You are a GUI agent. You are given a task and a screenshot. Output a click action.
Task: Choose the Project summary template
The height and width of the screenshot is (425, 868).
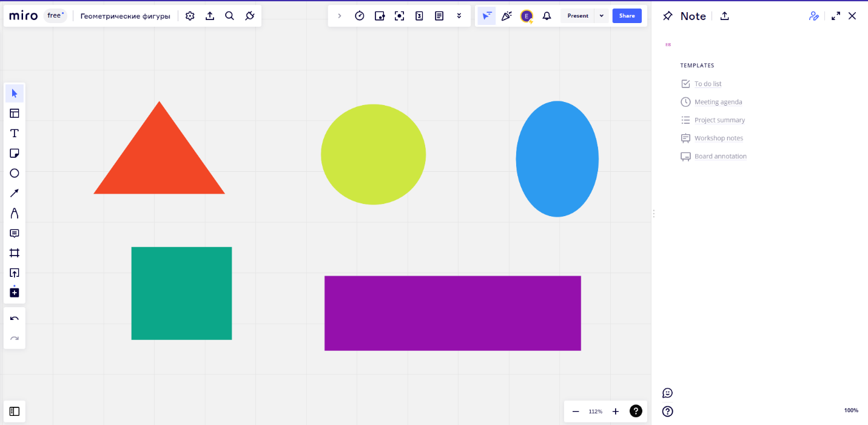tap(719, 120)
